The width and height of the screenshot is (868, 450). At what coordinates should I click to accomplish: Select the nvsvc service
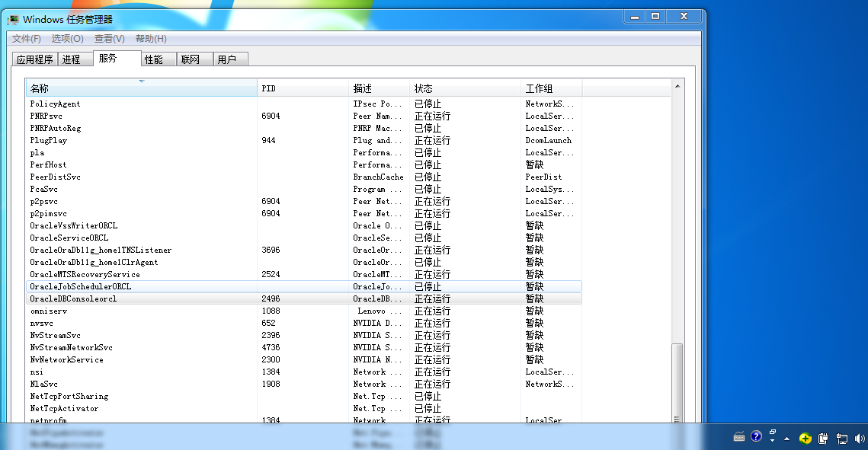41,323
